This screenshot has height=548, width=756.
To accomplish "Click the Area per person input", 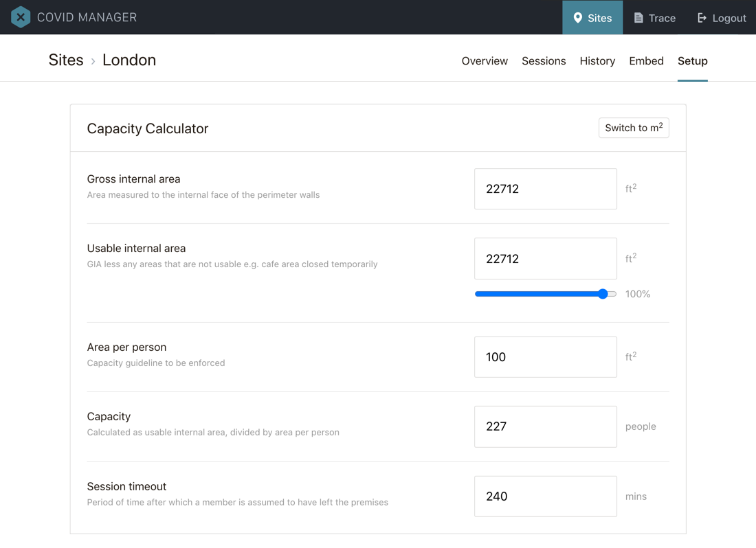I will pos(545,357).
